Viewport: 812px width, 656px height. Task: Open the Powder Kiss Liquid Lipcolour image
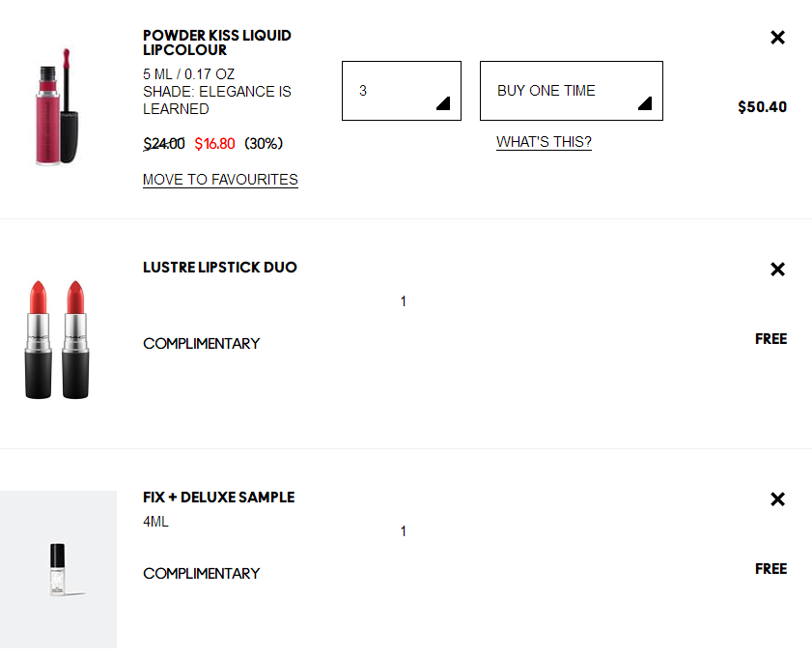pos(58,106)
